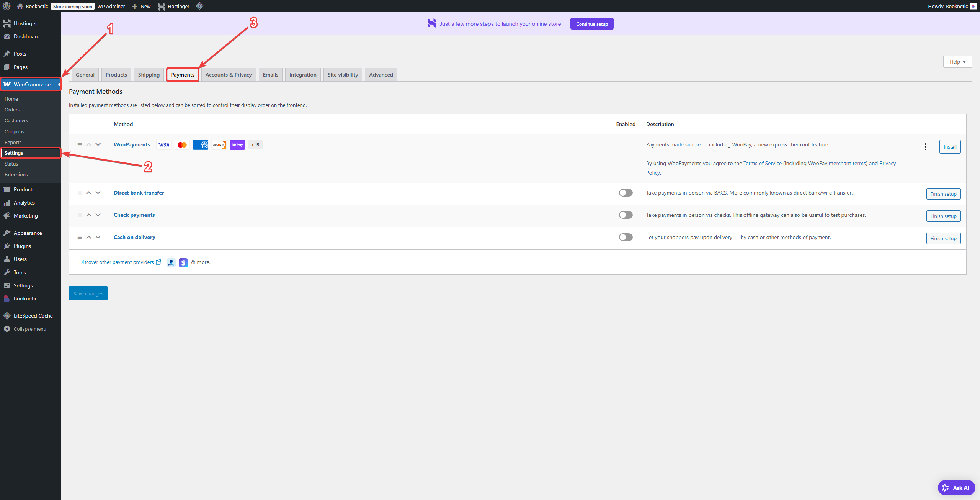Go to Dashboard in sidebar
Screen dimensions: 980x500
[x=31, y=36]
